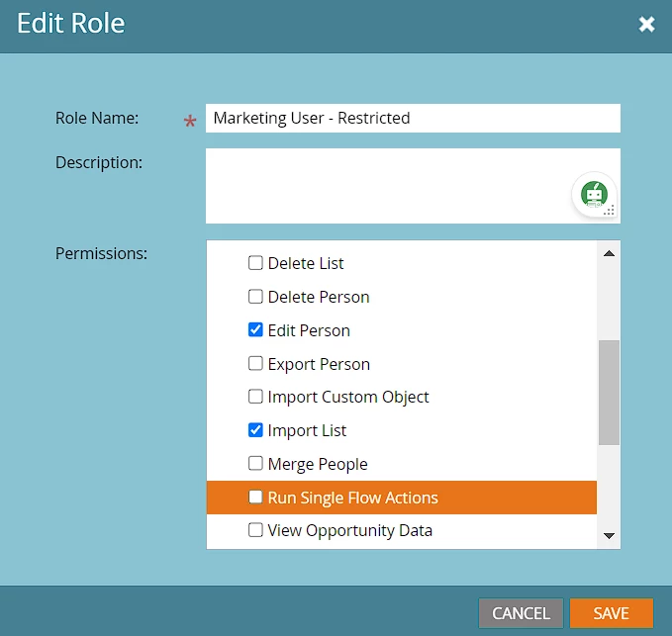Save the role changes
Viewport: 672px width, 636px height.
(x=611, y=613)
